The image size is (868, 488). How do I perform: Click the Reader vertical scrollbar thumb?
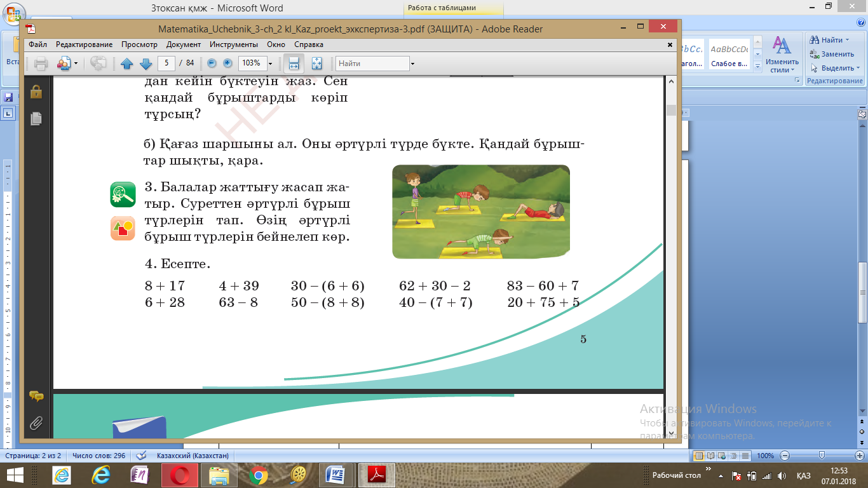[x=671, y=110]
